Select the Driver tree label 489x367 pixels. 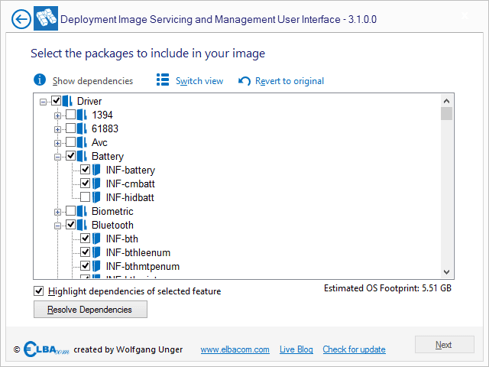[x=89, y=101]
